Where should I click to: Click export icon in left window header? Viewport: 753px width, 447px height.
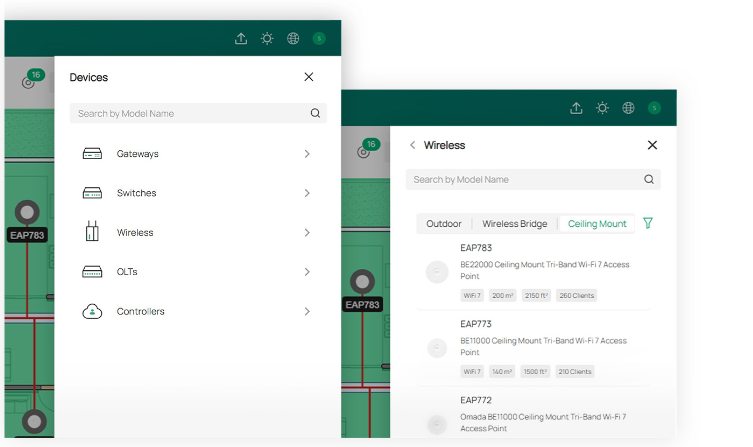tap(241, 39)
